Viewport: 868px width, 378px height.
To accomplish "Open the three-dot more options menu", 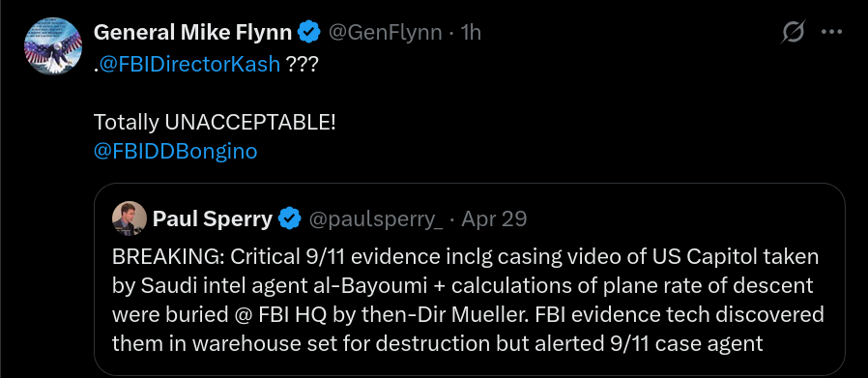I will 831,33.
